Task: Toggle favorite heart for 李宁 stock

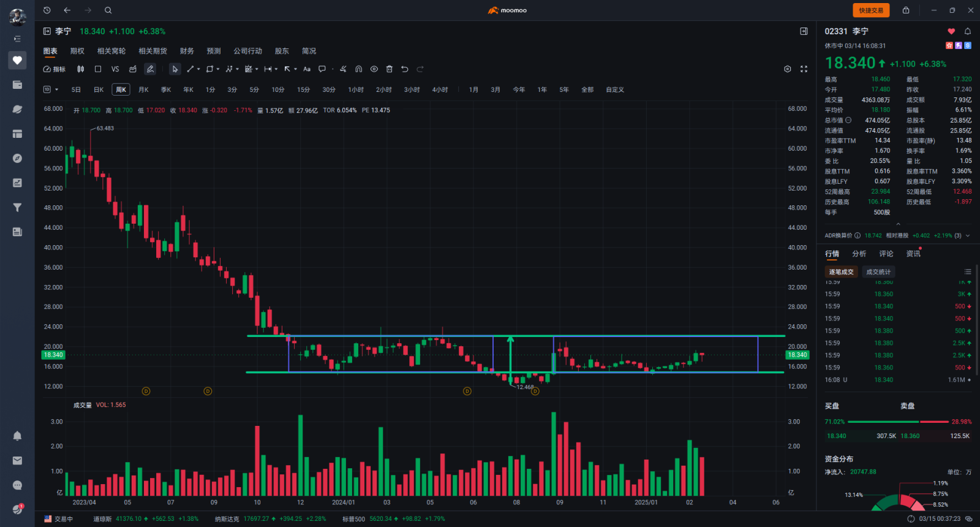Action: click(951, 31)
